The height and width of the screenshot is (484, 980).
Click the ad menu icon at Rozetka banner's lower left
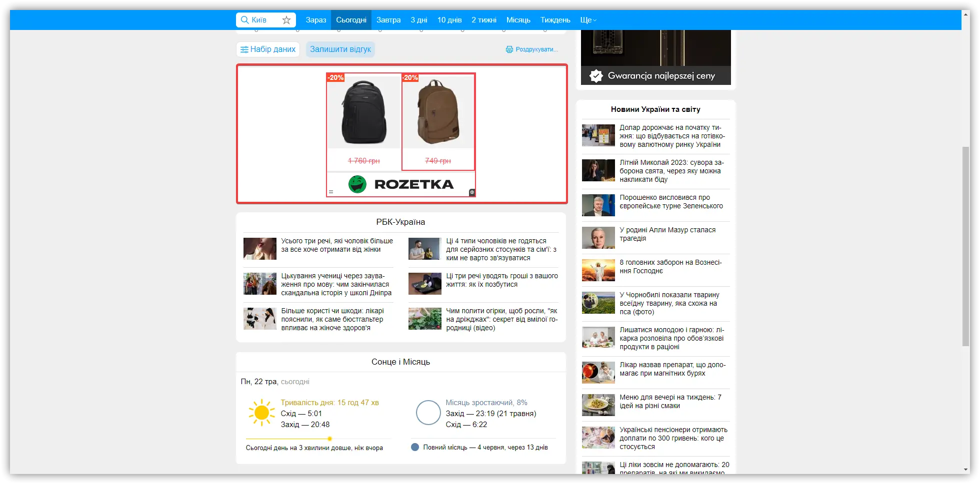[x=331, y=192]
